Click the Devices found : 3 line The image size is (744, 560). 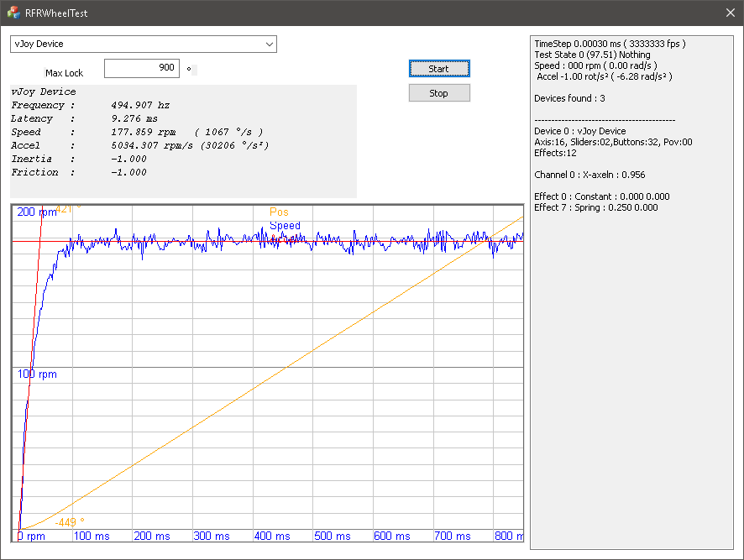569,98
